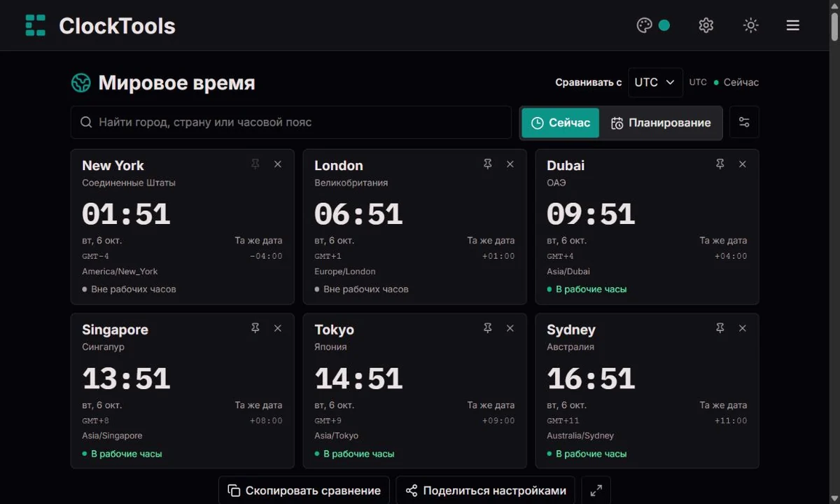Image resolution: width=840 pixels, height=504 pixels.
Task: Click Скопировать сравнение button
Action: coord(304,491)
